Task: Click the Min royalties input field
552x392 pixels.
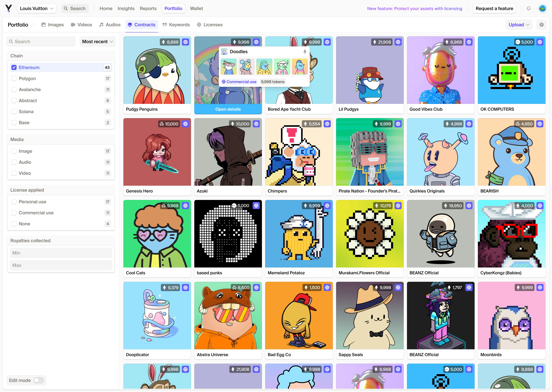Action: tap(61, 253)
